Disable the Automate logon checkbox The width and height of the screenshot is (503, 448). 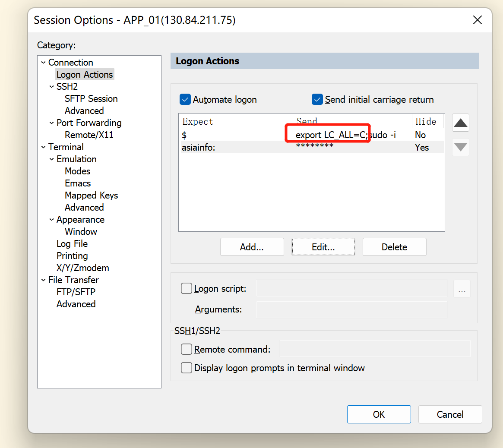[185, 99]
